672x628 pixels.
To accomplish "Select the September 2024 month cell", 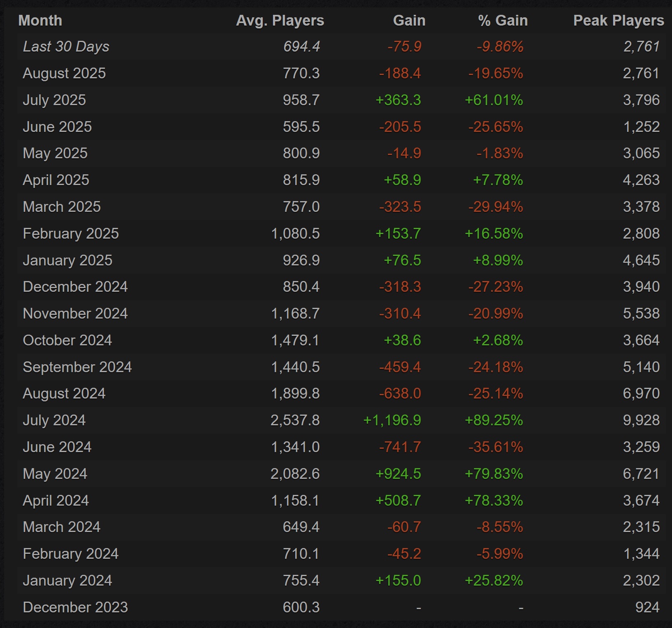I will [77, 367].
